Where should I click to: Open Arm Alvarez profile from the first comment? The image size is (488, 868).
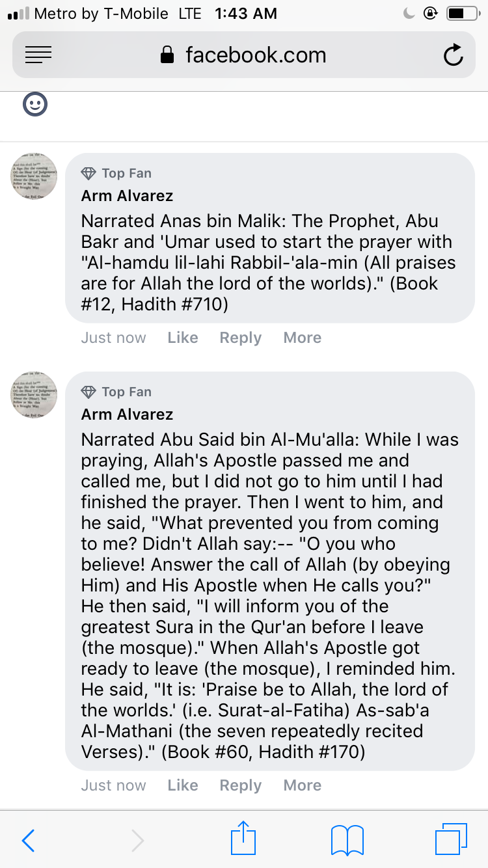click(127, 196)
